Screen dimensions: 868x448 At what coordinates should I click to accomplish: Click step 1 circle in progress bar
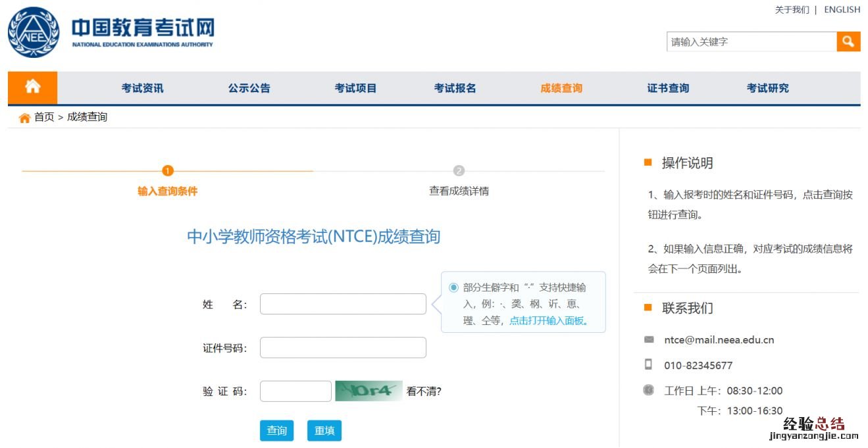[167, 171]
